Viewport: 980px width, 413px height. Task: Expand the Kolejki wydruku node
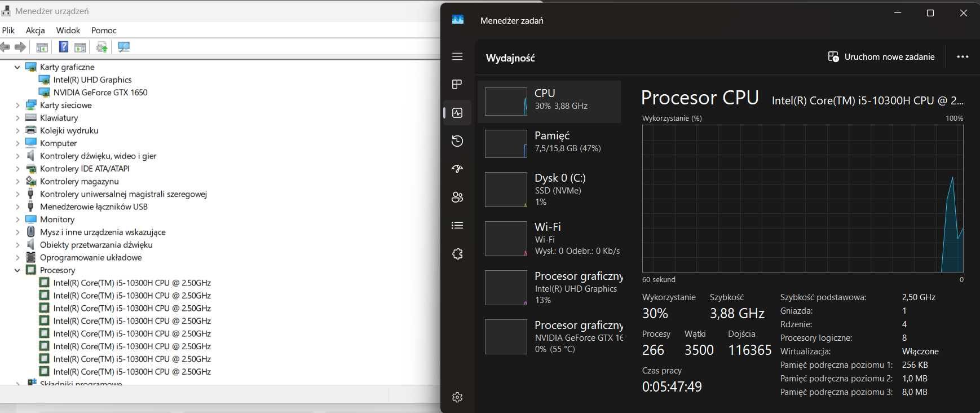tap(17, 130)
